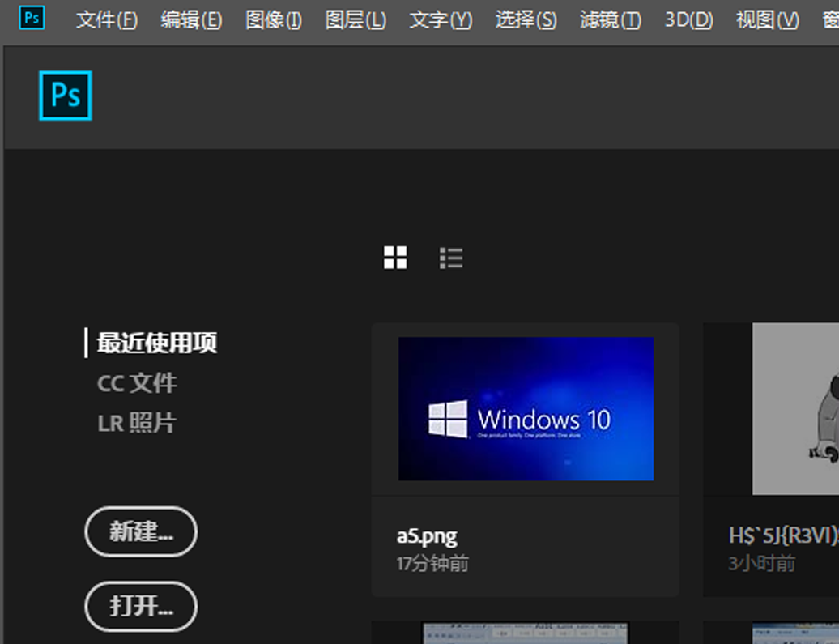Open the 编辑(E) menu
This screenshot has width=839, height=644.
(191, 19)
